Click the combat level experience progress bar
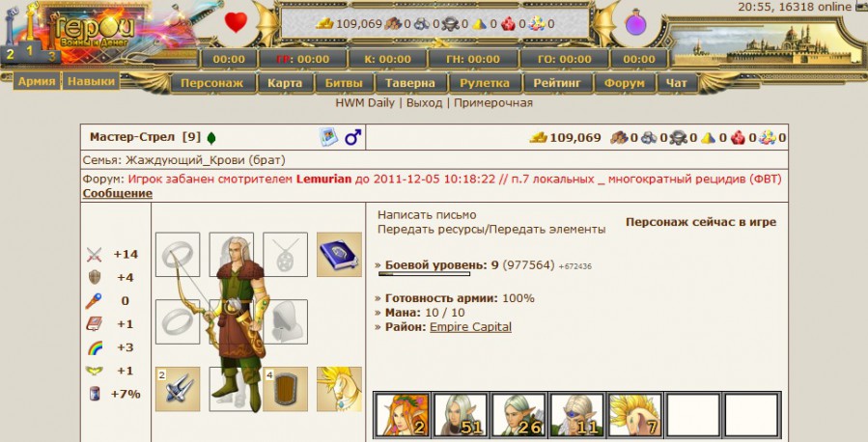This screenshot has height=442, width=868. point(424,274)
